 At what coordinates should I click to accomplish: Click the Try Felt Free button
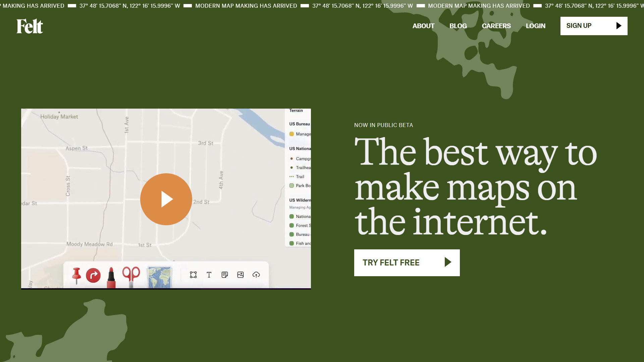coord(407,263)
